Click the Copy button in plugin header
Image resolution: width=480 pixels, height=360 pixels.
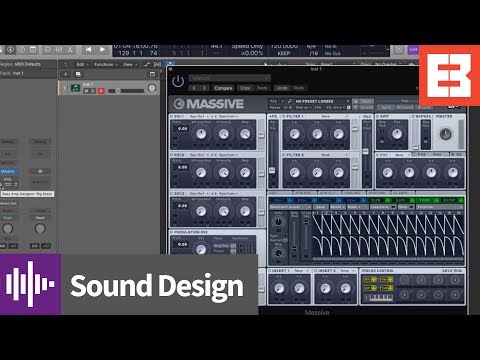245,88
